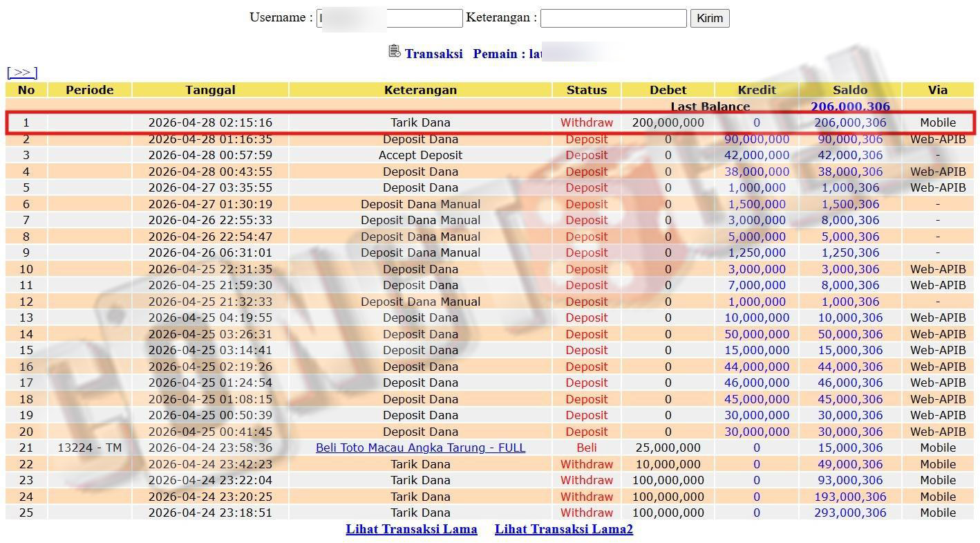Screen dimensions: 980x543
Task: Click the Username input field
Action: tap(389, 18)
